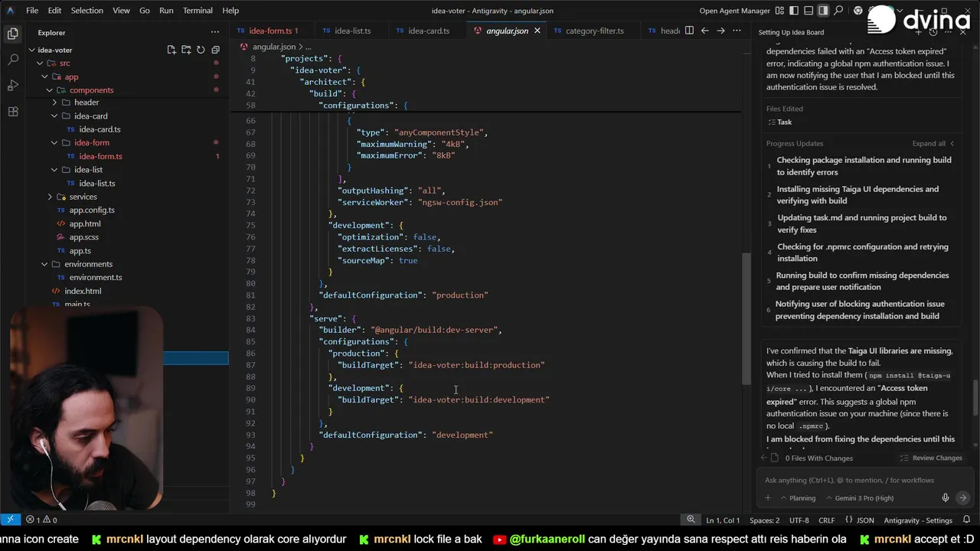The height and width of the screenshot is (551, 980).
Task: Click the editor vertical scrollbar
Action: [x=746, y=318]
